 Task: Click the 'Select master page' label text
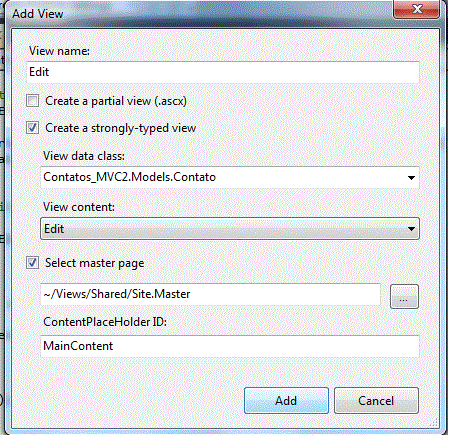pos(95,263)
